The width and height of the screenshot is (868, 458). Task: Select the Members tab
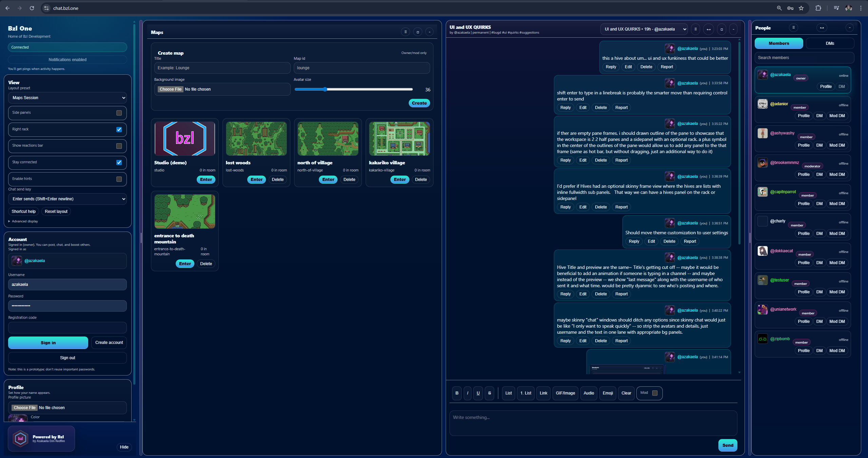[779, 43]
